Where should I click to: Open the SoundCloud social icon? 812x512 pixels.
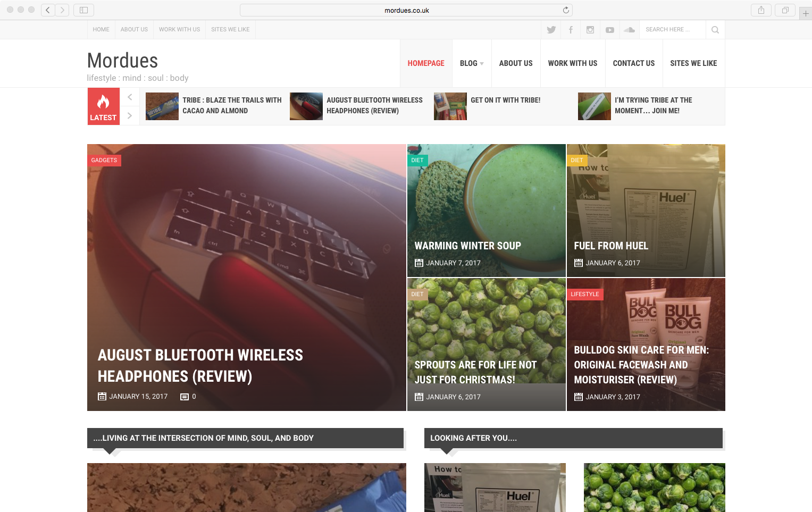click(x=630, y=30)
